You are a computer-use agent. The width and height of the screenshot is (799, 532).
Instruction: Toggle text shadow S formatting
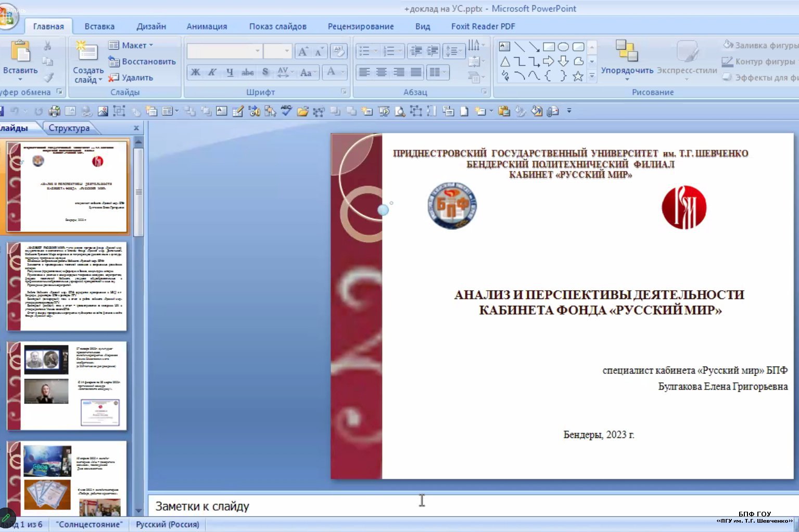click(265, 72)
